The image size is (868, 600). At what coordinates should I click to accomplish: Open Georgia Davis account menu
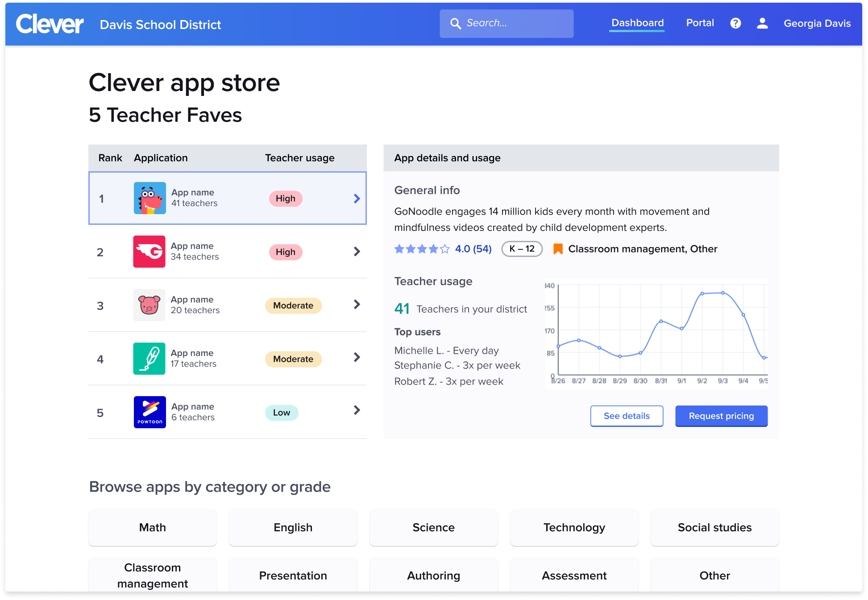pos(817,24)
